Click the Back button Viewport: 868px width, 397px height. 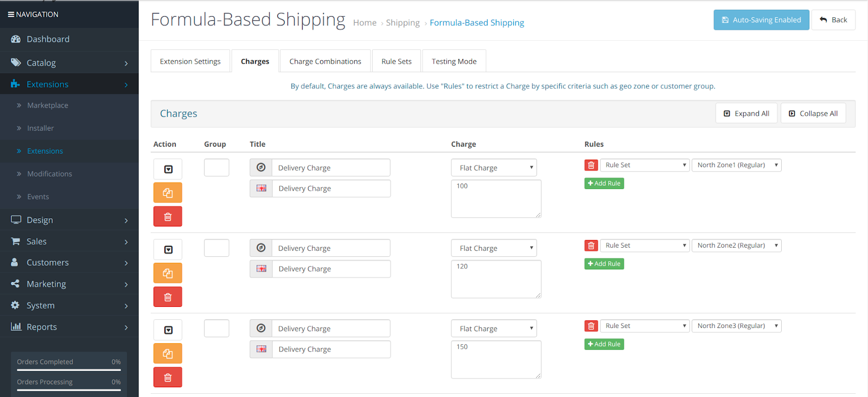pyautogui.click(x=833, y=20)
